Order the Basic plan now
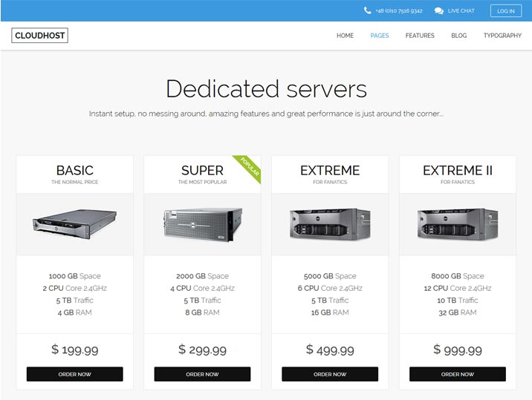Viewport: 532px width, 400px height. tap(74, 374)
